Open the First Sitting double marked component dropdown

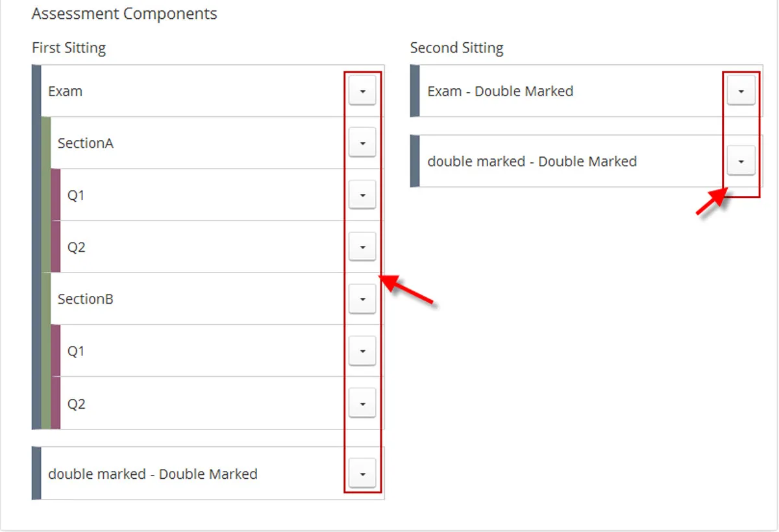tap(362, 474)
